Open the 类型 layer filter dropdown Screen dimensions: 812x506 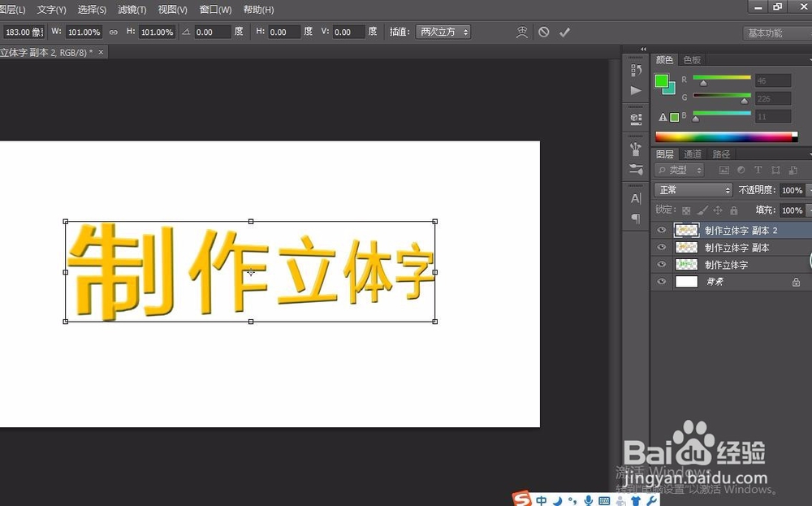click(680, 170)
